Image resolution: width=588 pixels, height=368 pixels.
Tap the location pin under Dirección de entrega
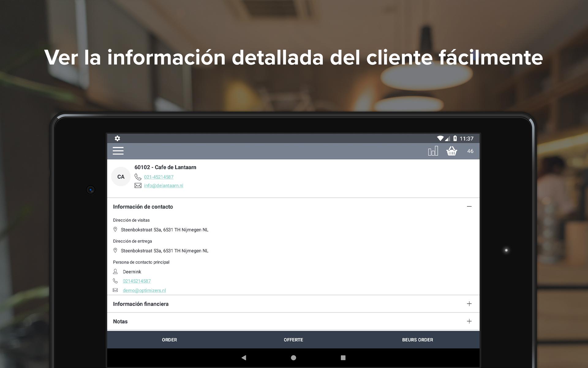115,251
